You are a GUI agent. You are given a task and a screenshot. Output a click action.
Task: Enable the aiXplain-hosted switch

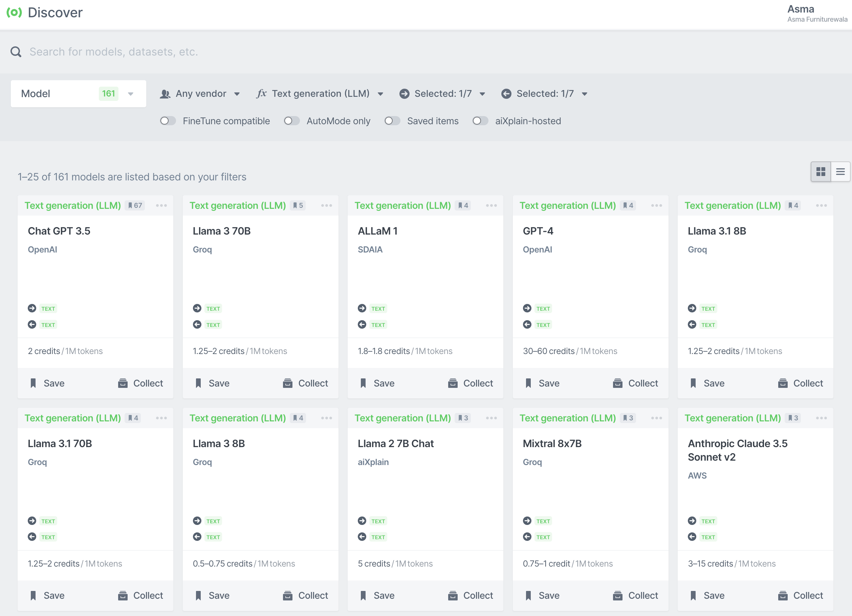pyautogui.click(x=480, y=121)
